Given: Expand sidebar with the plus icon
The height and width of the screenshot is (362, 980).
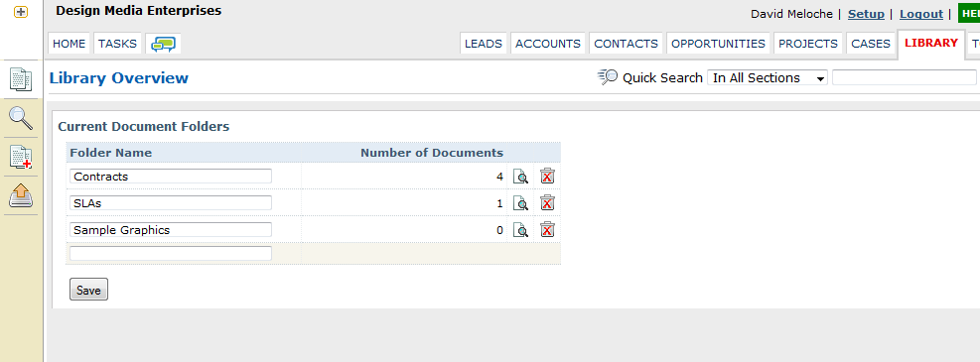Looking at the screenshot, I should click(x=21, y=12).
